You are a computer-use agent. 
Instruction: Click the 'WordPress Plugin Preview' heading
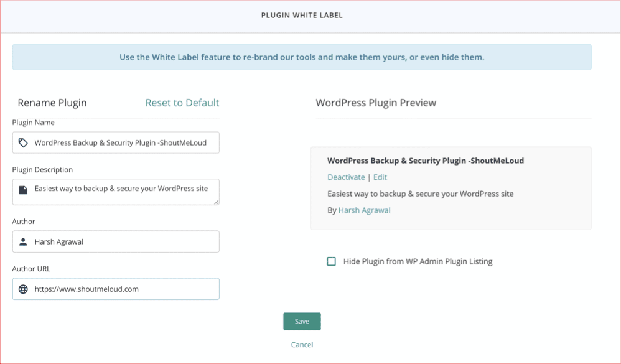pyautogui.click(x=376, y=103)
